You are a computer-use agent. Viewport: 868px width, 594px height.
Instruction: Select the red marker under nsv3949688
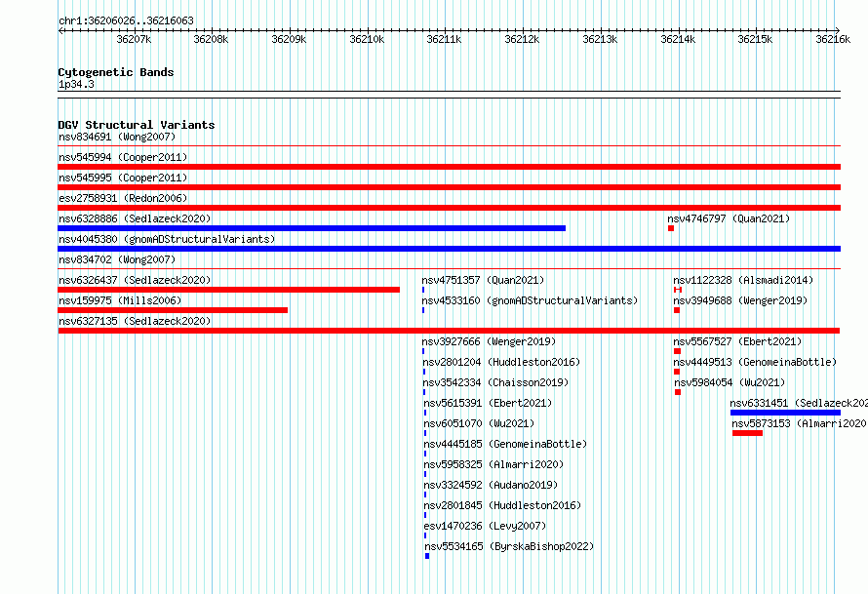coord(677,310)
